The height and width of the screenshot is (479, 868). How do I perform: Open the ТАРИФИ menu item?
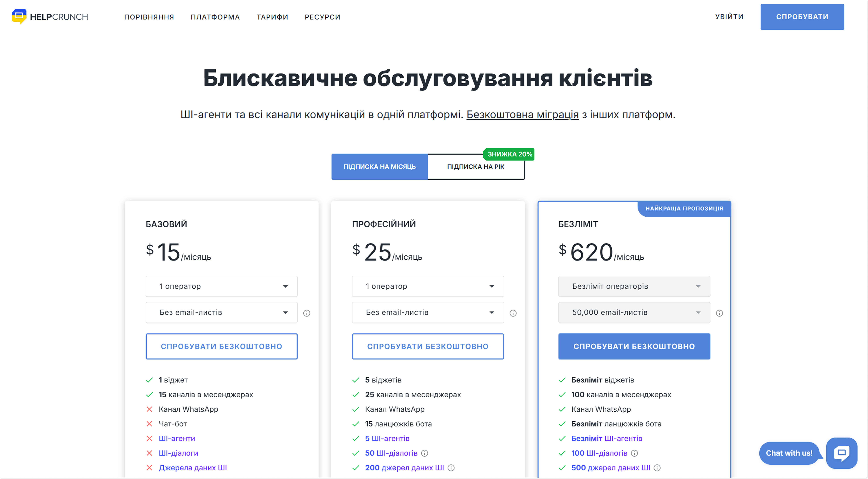click(272, 17)
